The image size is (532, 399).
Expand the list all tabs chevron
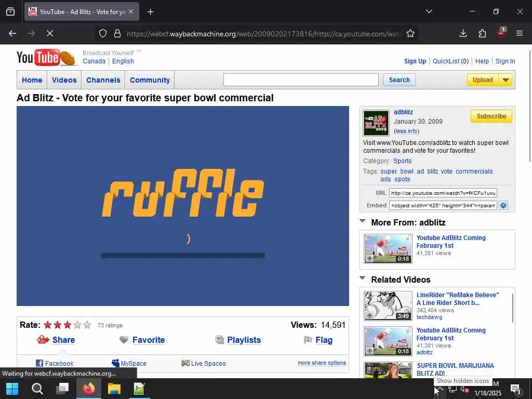point(429,11)
